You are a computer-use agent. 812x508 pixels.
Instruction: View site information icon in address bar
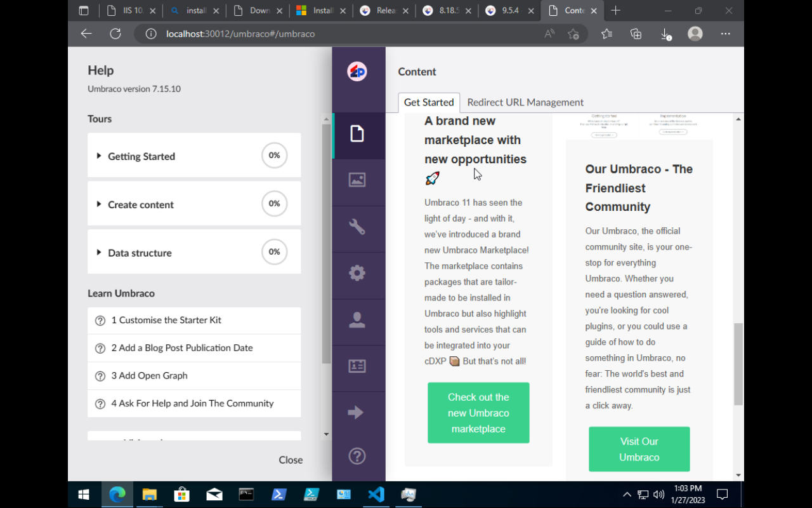point(151,34)
